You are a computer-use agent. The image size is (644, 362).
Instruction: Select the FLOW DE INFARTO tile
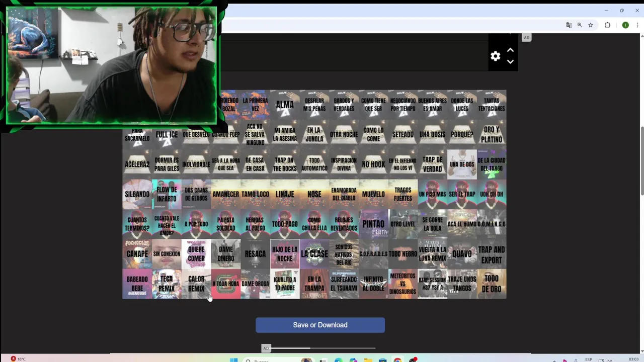point(167,194)
